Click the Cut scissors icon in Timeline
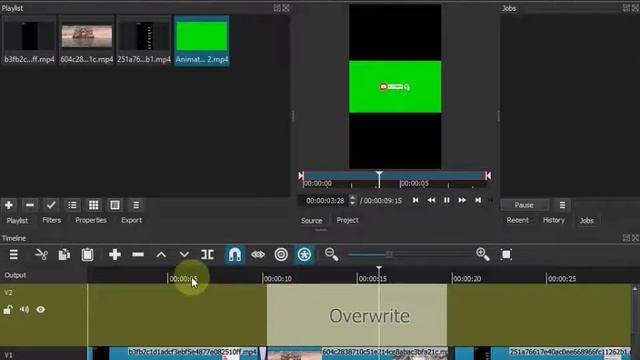640x360 pixels. (41, 255)
